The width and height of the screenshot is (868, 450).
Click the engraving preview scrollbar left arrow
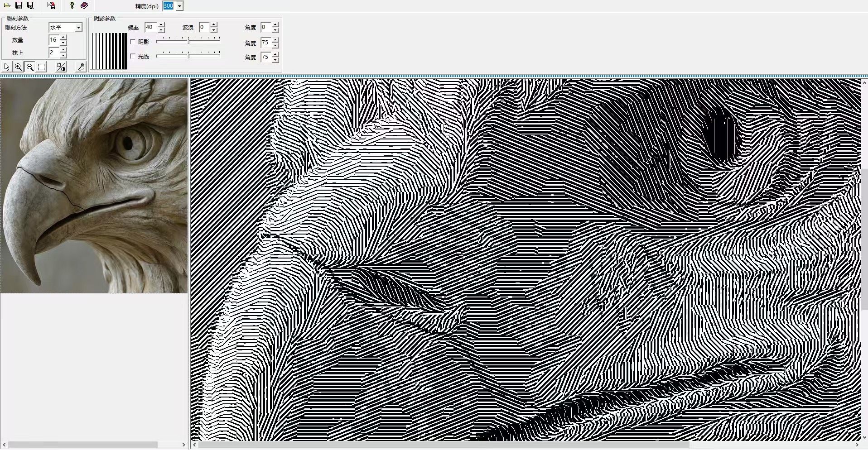(194, 445)
